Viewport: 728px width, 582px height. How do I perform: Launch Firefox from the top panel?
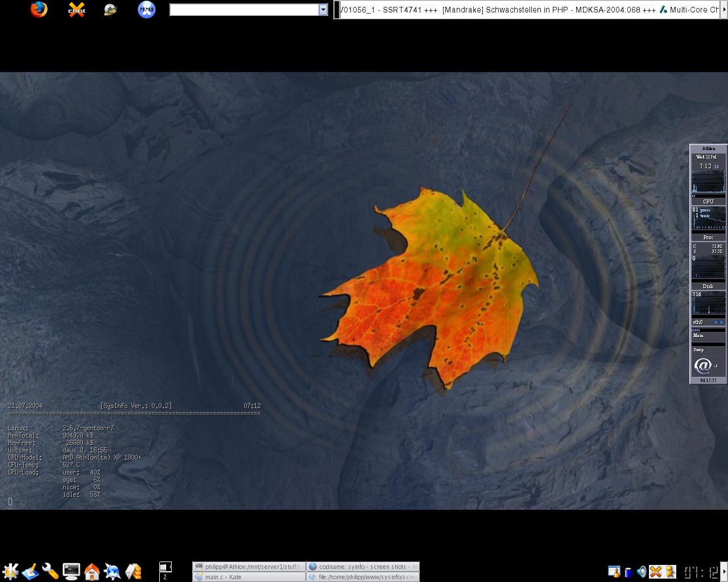[x=39, y=10]
